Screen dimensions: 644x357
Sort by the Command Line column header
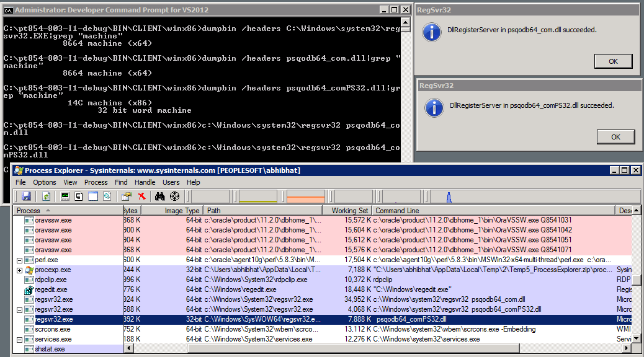click(x=493, y=211)
